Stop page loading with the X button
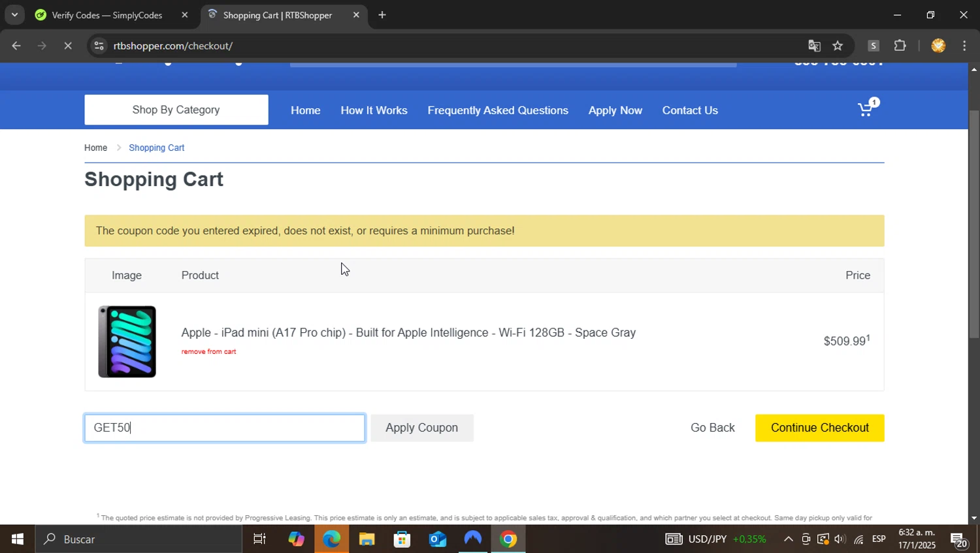The image size is (980, 553). [67, 46]
